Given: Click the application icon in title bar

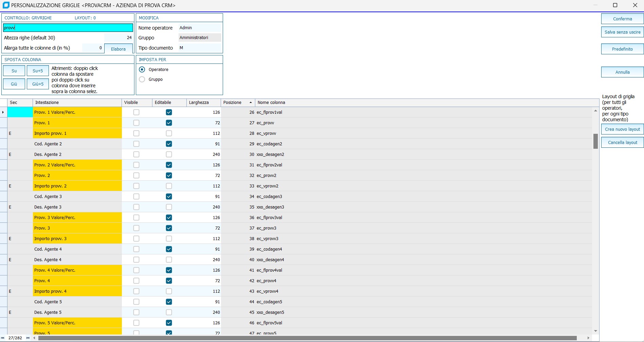Looking at the screenshot, I should pos(6,5).
